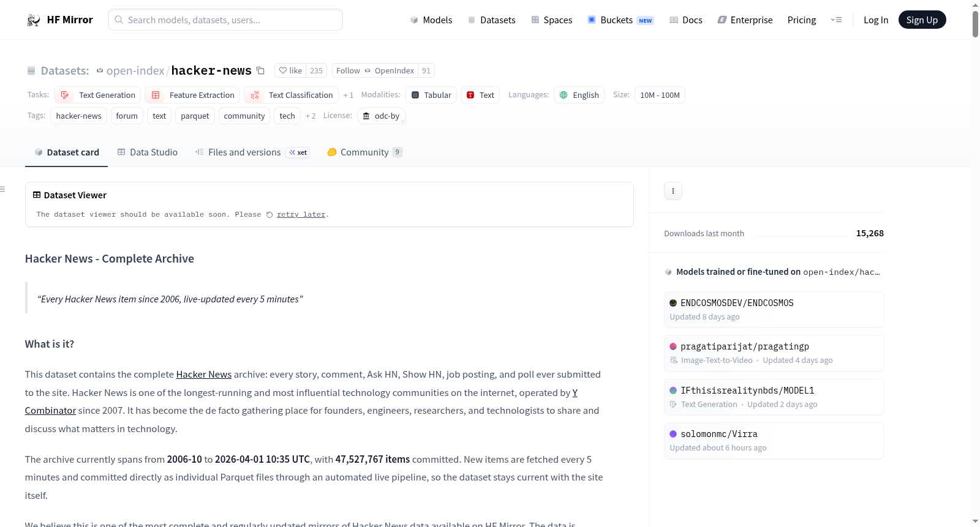Select the English language tag
Image resolution: width=980 pixels, height=527 pixels.
(579, 95)
